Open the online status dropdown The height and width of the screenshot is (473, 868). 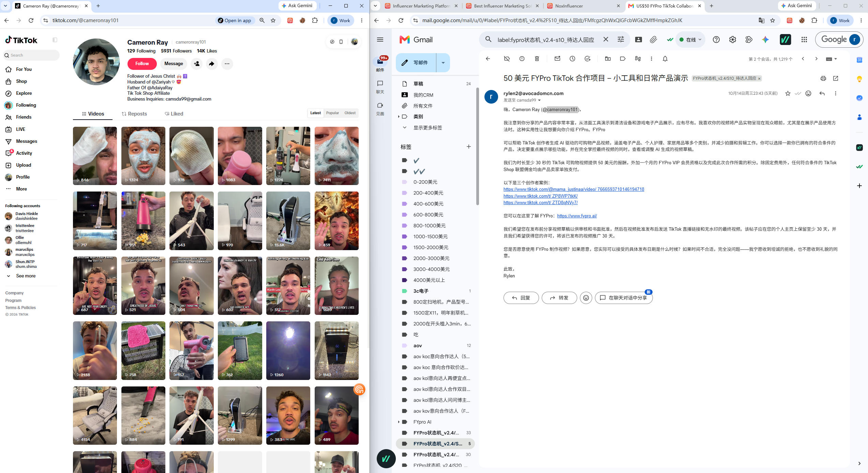coord(691,40)
